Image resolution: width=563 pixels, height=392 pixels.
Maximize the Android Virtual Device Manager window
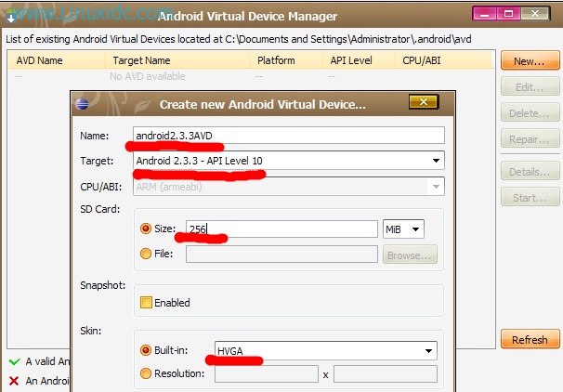point(508,14)
